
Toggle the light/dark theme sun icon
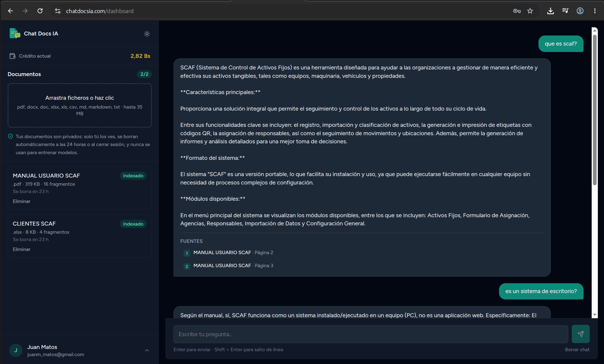(x=147, y=34)
